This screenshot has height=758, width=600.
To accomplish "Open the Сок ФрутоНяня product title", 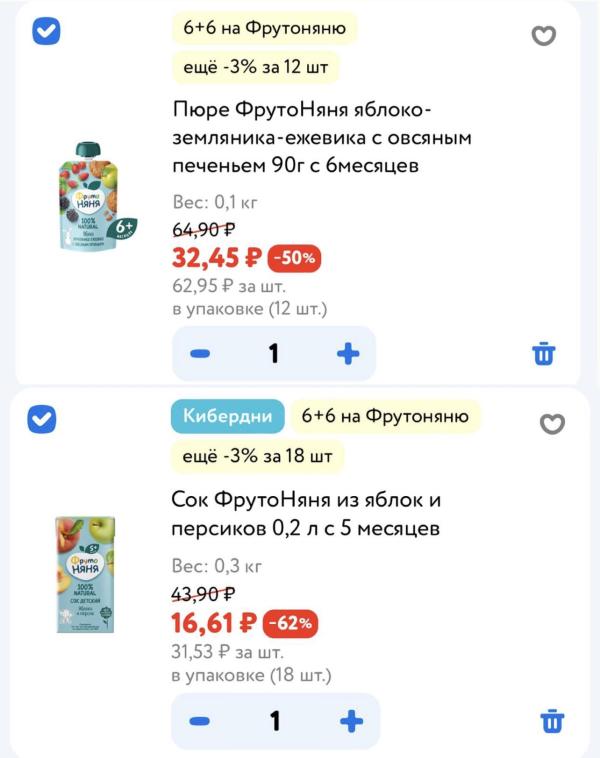I will click(x=306, y=513).
